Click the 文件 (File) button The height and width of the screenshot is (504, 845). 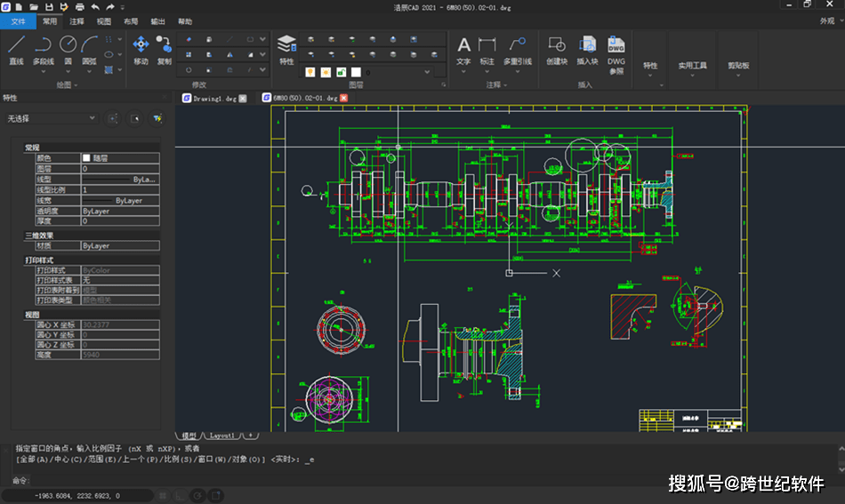[19, 20]
